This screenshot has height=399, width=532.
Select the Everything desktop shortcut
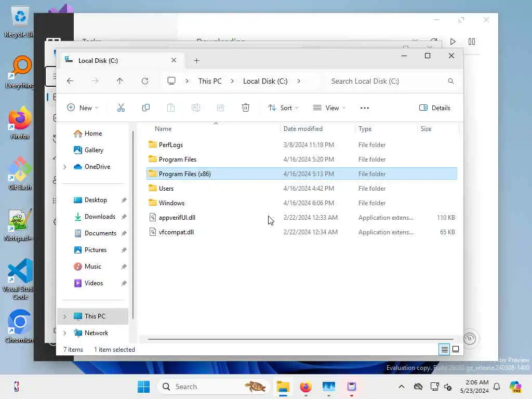20,72
